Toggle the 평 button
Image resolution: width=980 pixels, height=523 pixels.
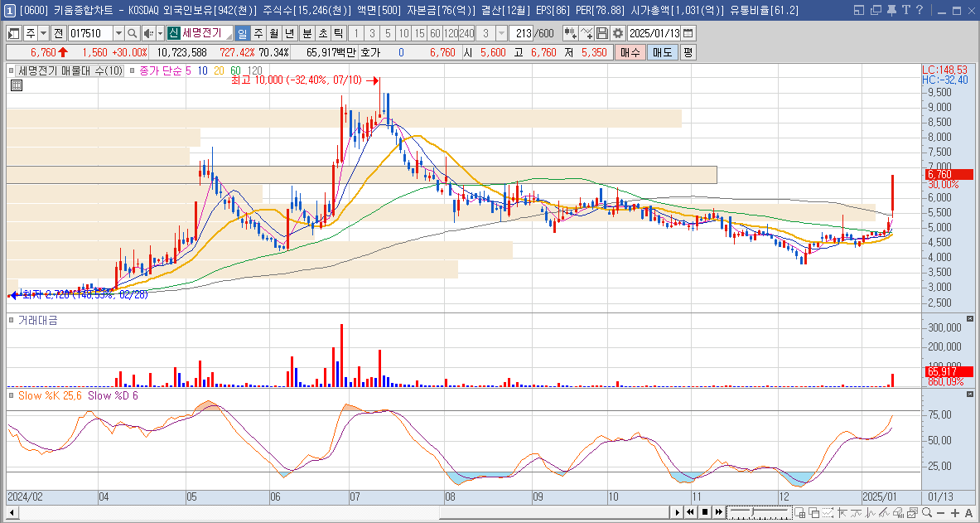coord(688,52)
